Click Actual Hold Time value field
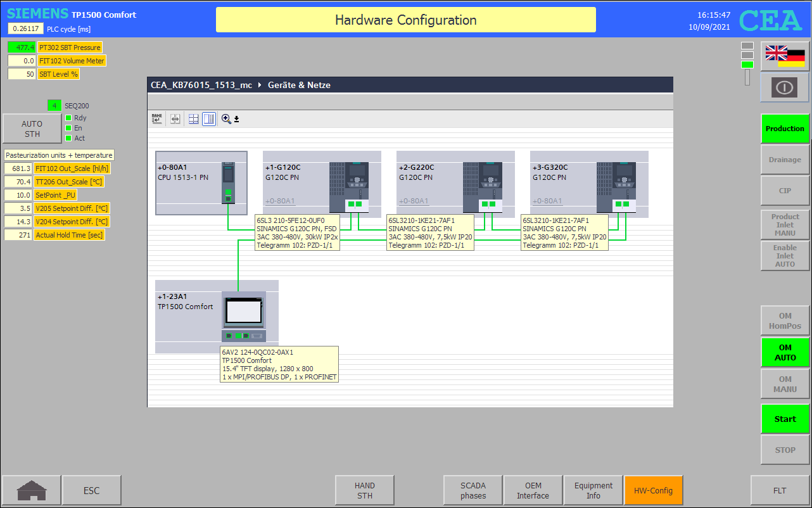 point(18,235)
